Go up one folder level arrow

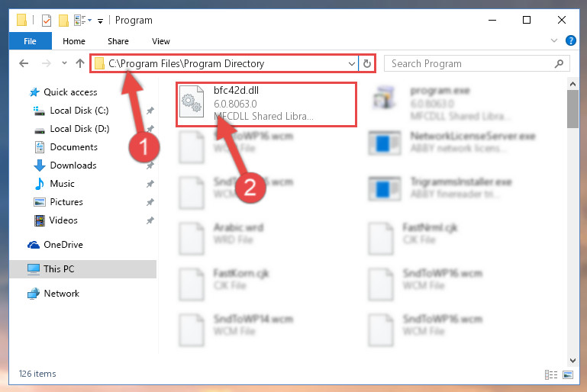[x=79, y=63]
